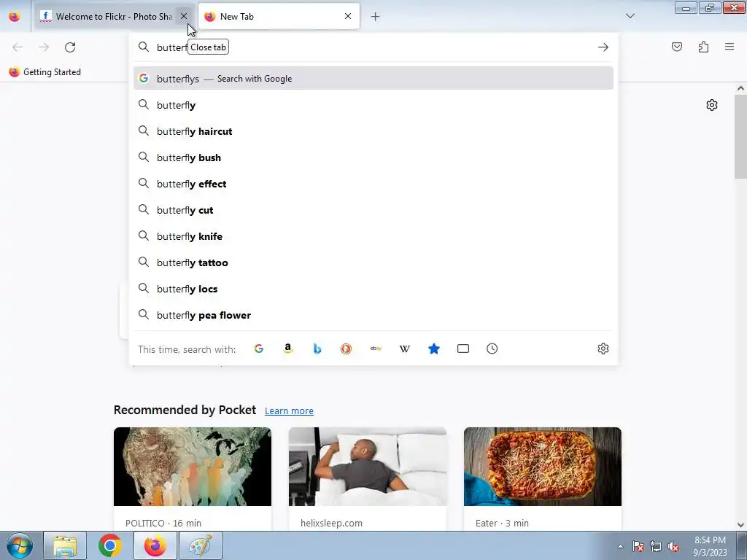Viewport: 747px width, 560px height.
Task: Launch Chrome from taskbar
Action: click(110, 545)
